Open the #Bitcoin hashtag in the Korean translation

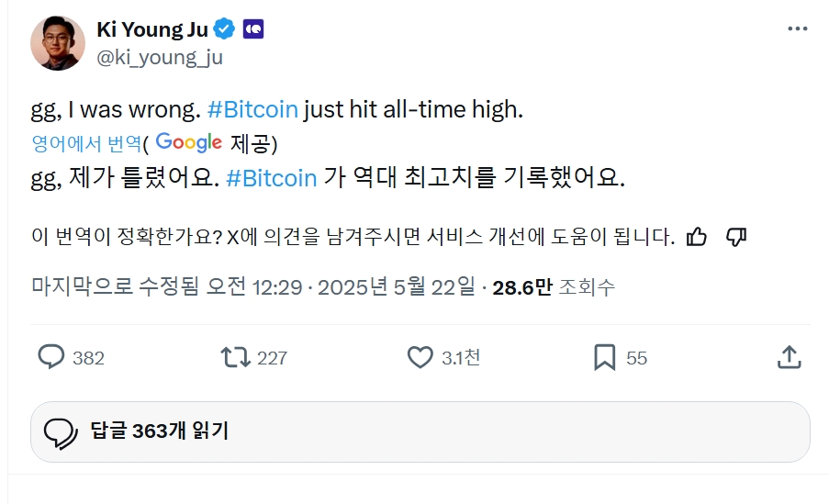point(271,178)
